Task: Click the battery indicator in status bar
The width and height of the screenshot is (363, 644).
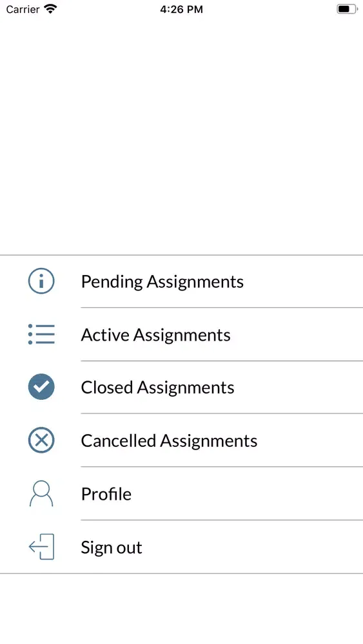Action: [x=347, y=9]
